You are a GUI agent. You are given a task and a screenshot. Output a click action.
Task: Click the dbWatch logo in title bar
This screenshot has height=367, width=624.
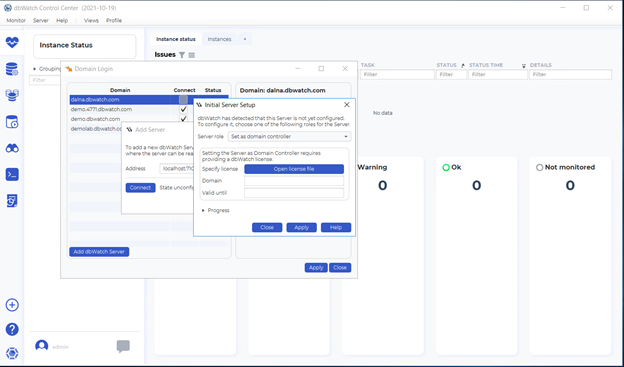click(8, 8)
